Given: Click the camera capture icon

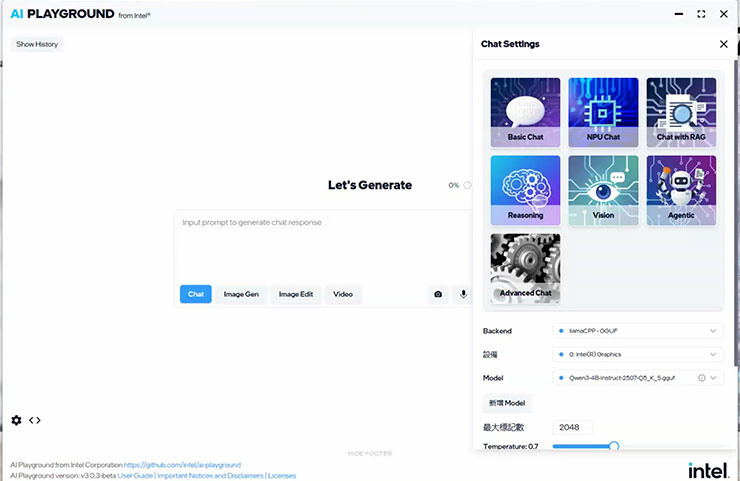Looking at the screenshot, I should pos(438,294).
